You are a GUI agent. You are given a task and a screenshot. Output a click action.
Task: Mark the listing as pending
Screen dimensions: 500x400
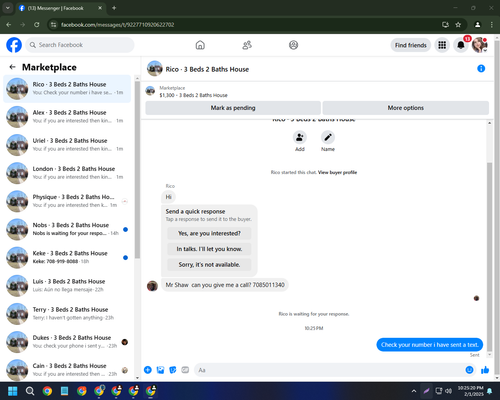point(233,108)
